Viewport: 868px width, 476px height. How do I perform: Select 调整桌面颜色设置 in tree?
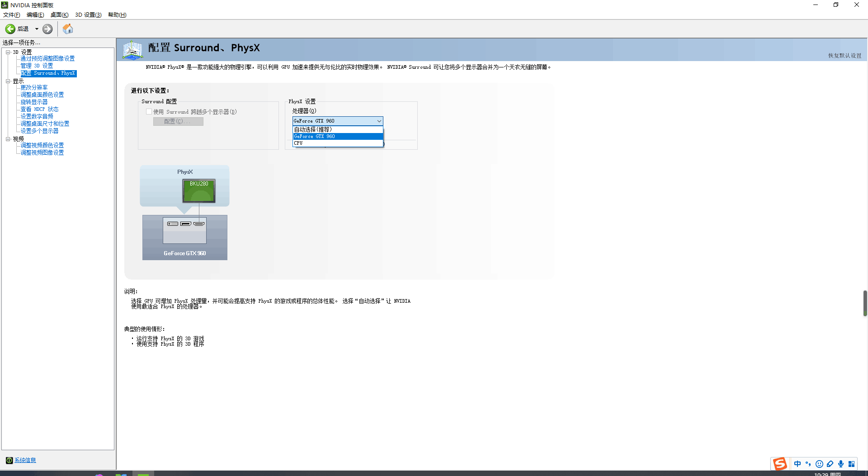click(42, 95)
